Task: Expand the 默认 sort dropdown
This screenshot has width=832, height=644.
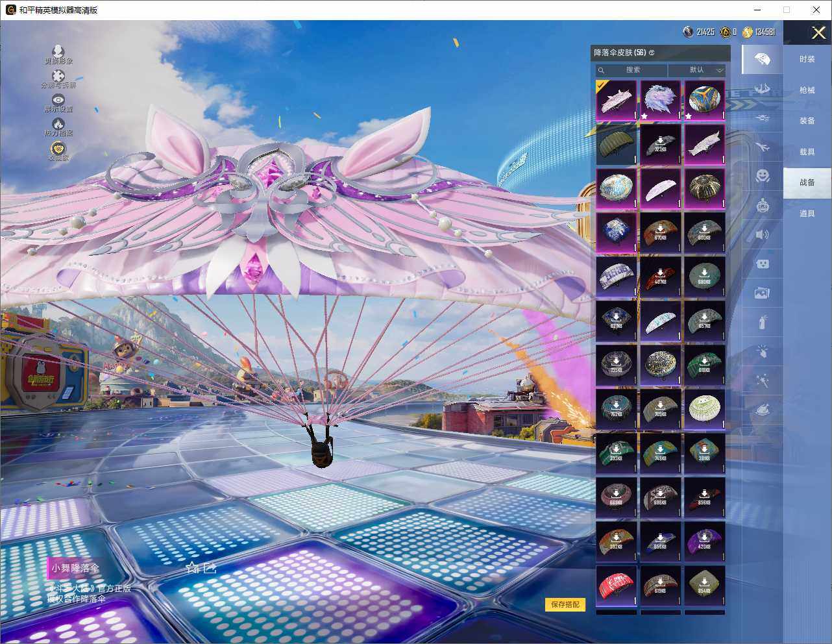Action: click(x=697, y=70)
